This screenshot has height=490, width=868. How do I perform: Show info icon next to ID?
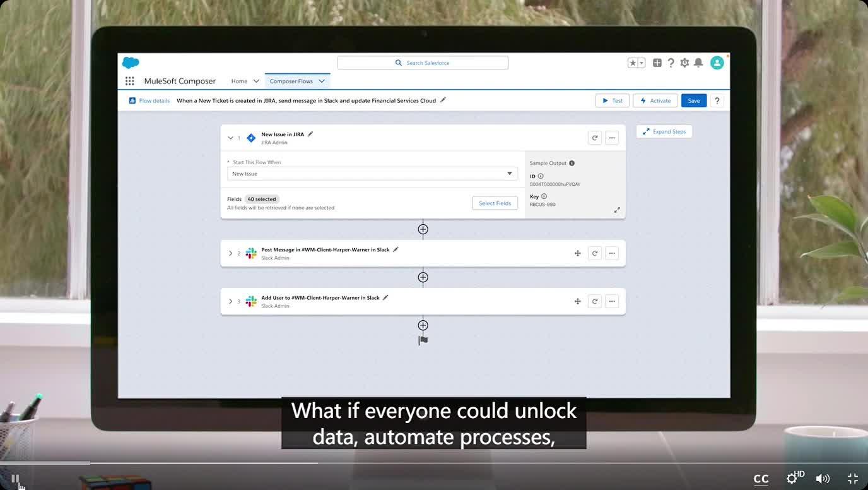[x=541, y=176]
